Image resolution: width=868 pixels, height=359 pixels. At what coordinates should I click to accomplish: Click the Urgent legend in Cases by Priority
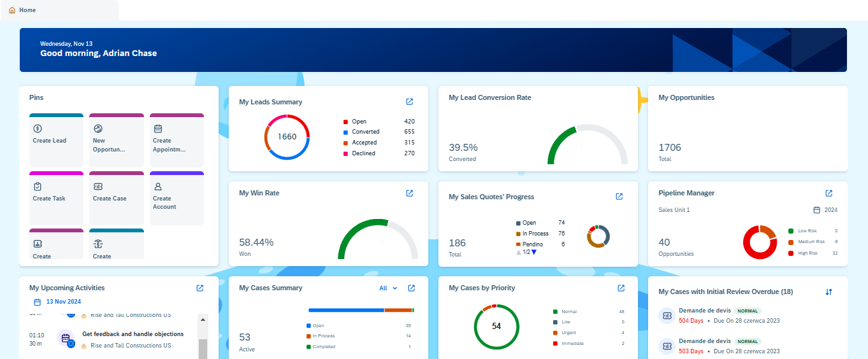tap(590, 333)
